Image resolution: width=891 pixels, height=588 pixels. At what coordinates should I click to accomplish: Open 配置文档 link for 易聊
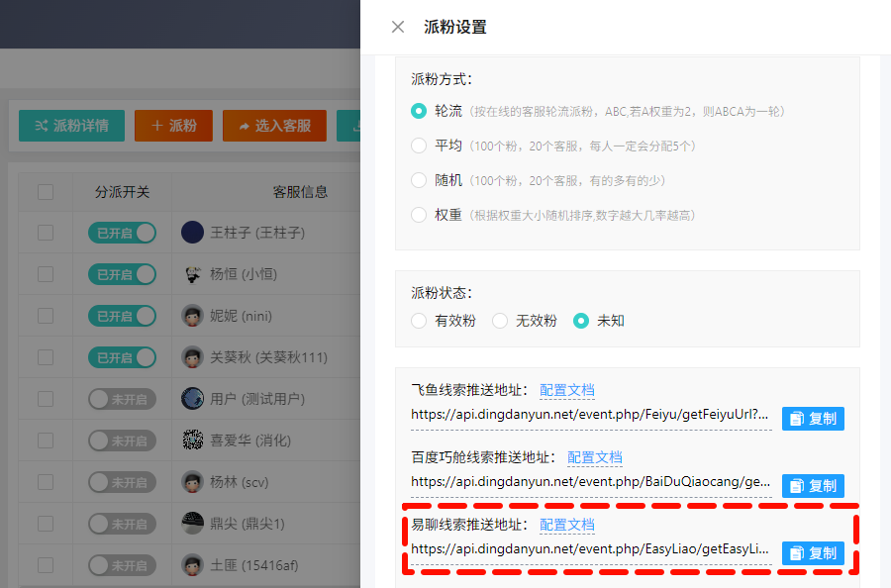click(x=567, y=525)
